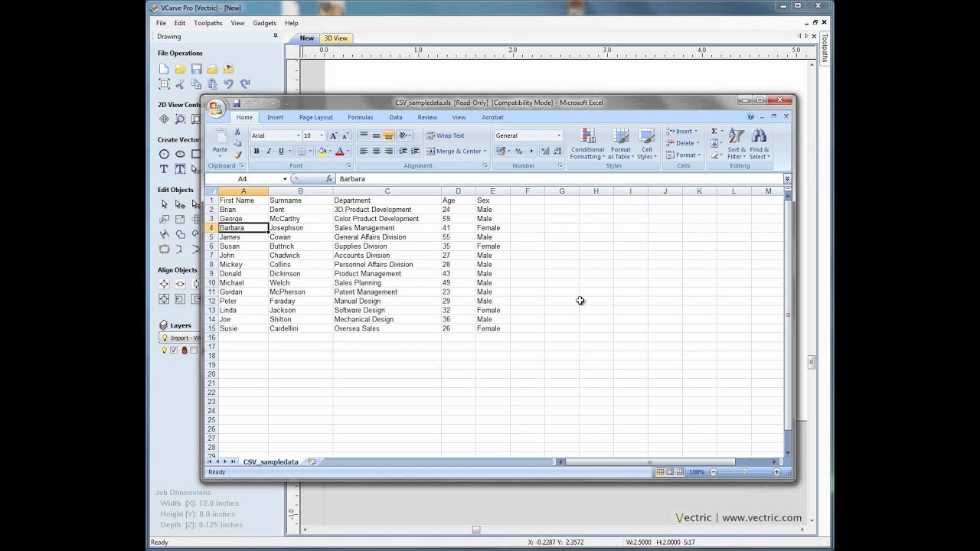Click the Paste button in Excel

(x=220, y=143)
